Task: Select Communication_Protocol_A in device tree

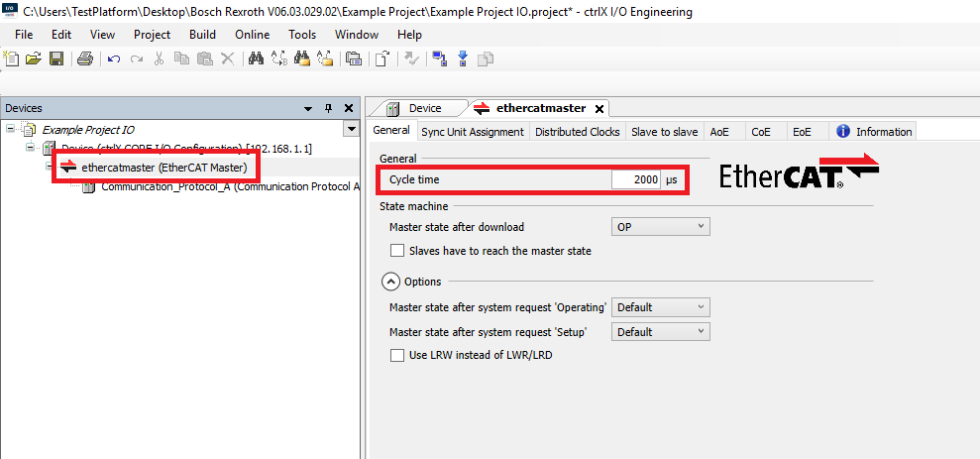Action: click(x=230, y=186)
